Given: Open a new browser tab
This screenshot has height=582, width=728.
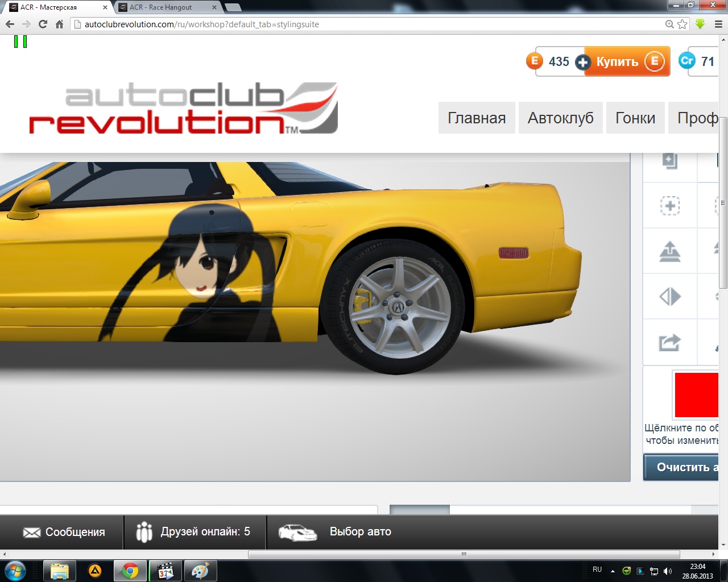Looking at the screenshot, I should [x=233, y=7].
